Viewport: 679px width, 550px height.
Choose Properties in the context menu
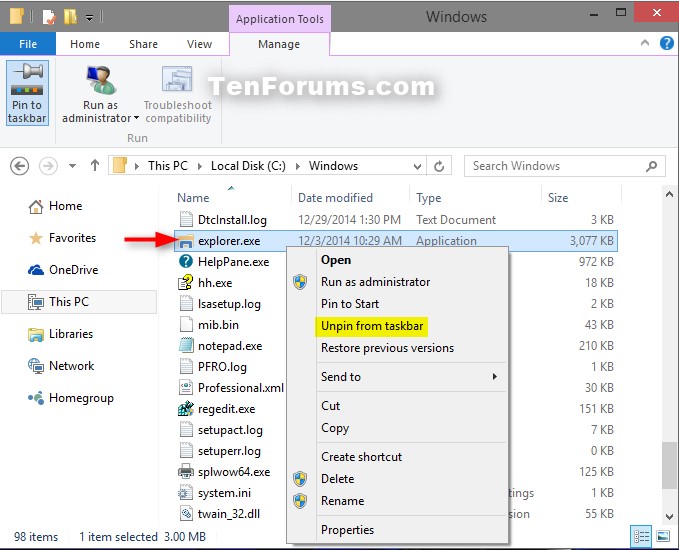pyautogui.click(x=347, y=530)
